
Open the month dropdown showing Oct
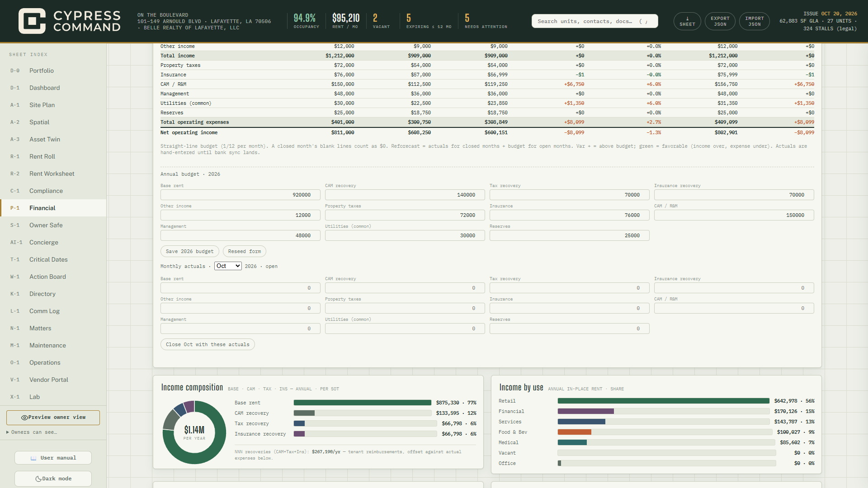[228, 266]
